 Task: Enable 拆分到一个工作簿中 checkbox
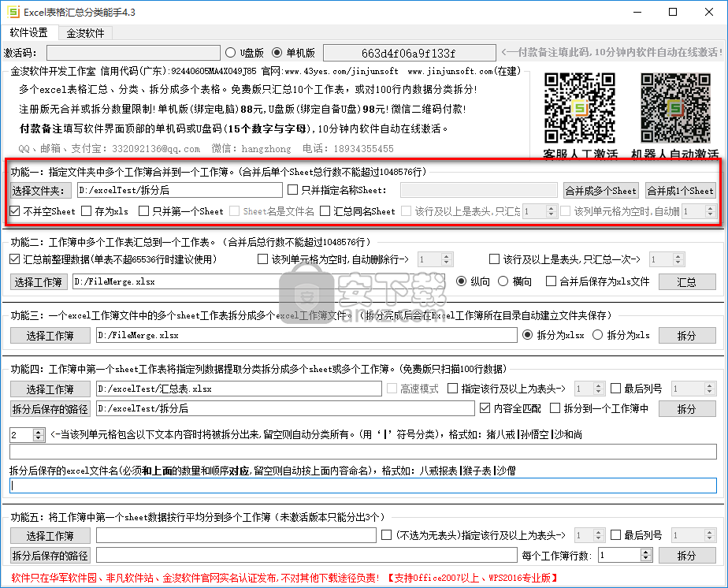(x=599, y=408)
